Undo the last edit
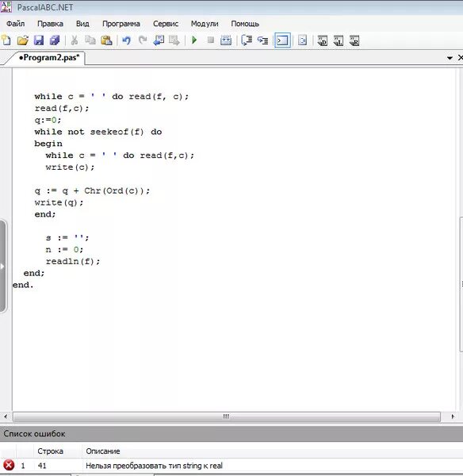This screenshot has width=463, height=476. pos(126,40)
